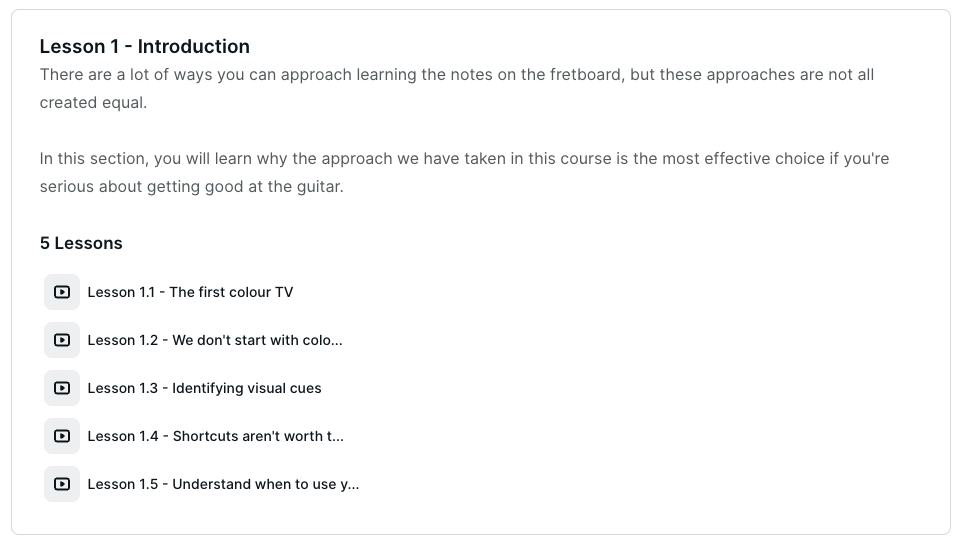This screenshot has width=961, height=544.
Task: Click the paragraph line starting 'There are a lot of ways'
Action: coord(457,75)
